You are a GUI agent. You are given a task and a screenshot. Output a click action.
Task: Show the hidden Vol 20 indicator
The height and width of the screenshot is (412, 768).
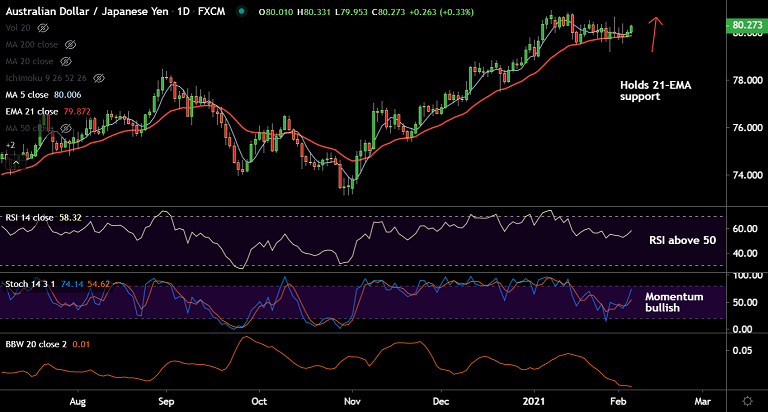tap(43, 28)
